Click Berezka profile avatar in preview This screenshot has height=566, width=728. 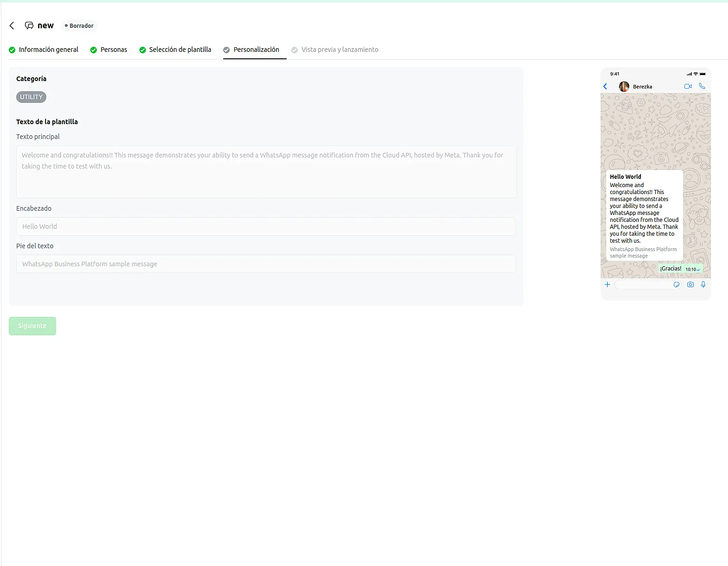624,87
